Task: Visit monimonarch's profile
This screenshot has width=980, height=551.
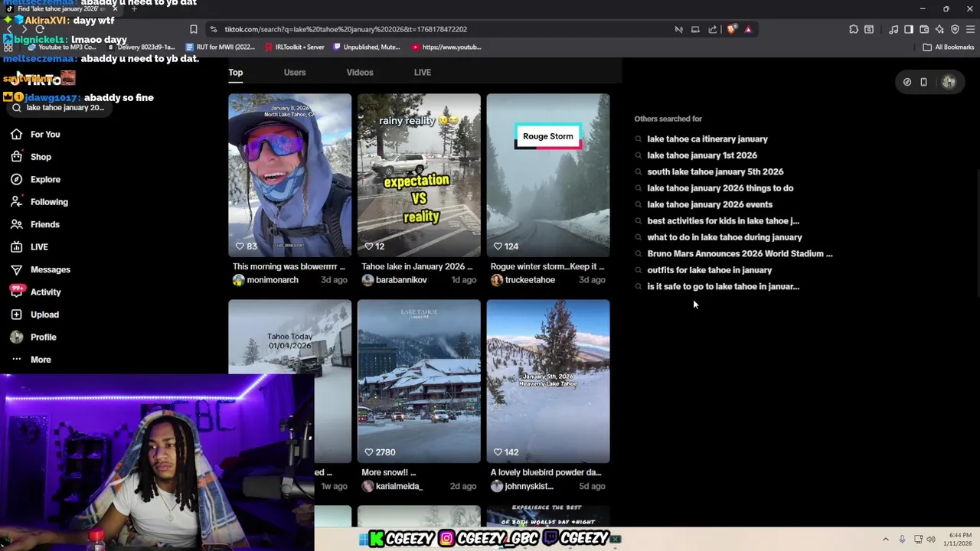Action: pos(266,280)
